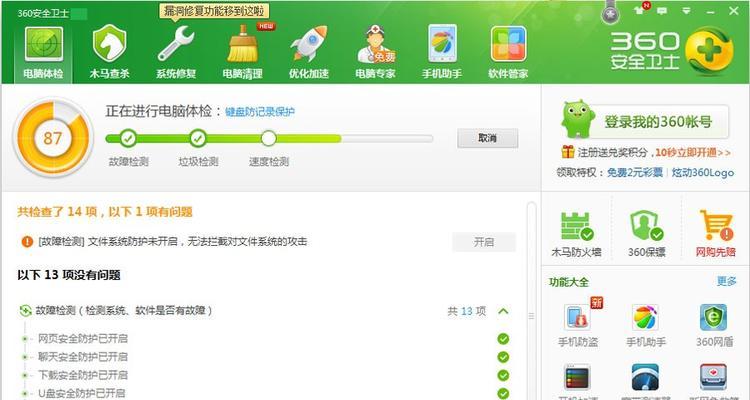Screen dimensions: 750x400
Task: Click the panel splitter grip handle
Action: (x=531, y=316)
